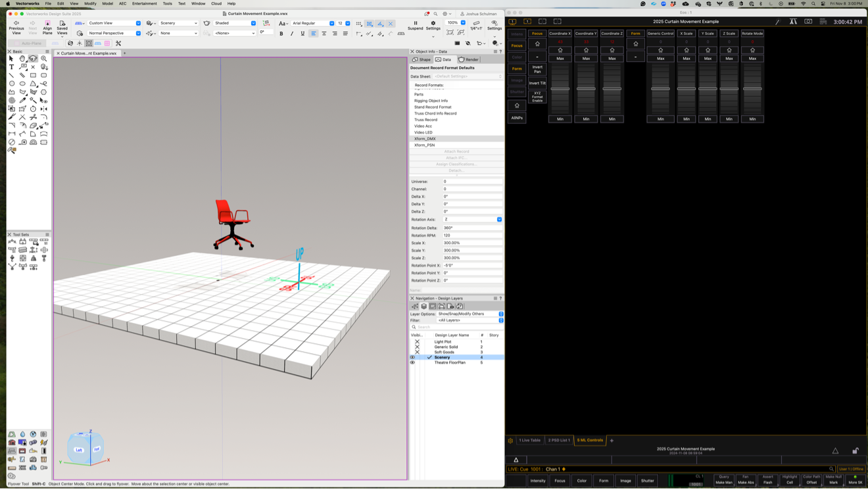Click the Bold text formatting icon
The height and width of the screenshot is (490, 868).
(281, 34)
